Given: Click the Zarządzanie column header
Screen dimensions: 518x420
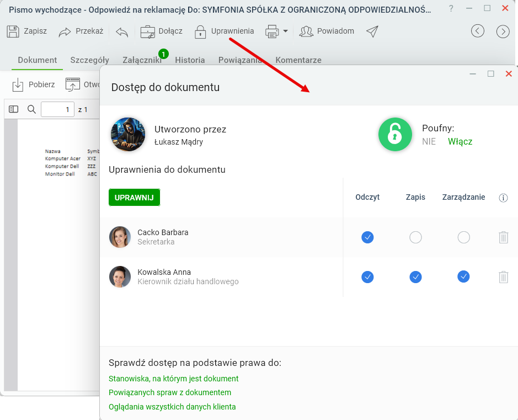Looking at the screenshot, I should tap(463, 197).
